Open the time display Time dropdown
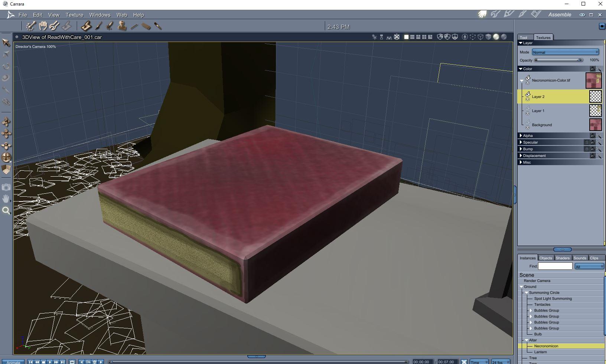The height and width of the screenshot is (364, 606). pyautogui.click(x=479, y=362)
